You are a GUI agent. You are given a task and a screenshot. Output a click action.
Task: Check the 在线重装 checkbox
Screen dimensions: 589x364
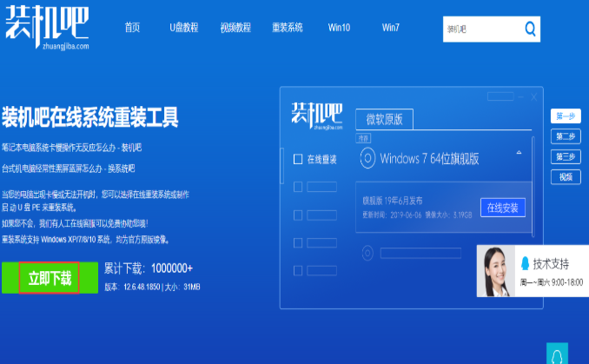pyautogui.click(x=298, y=160)
